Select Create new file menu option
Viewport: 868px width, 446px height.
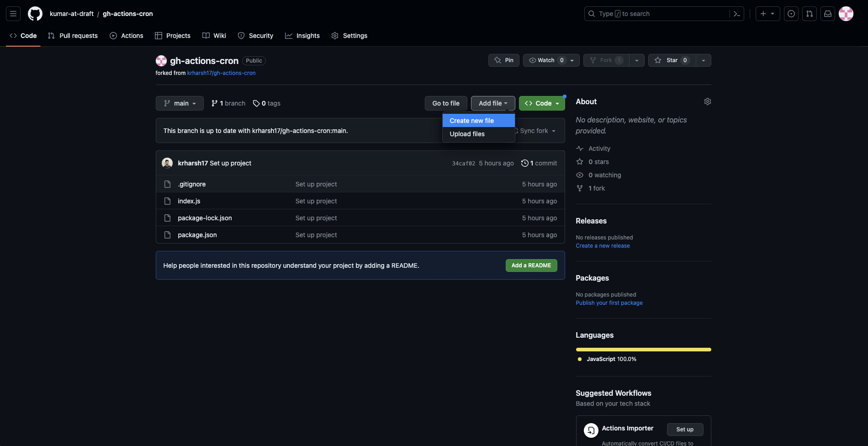(472, 121)
